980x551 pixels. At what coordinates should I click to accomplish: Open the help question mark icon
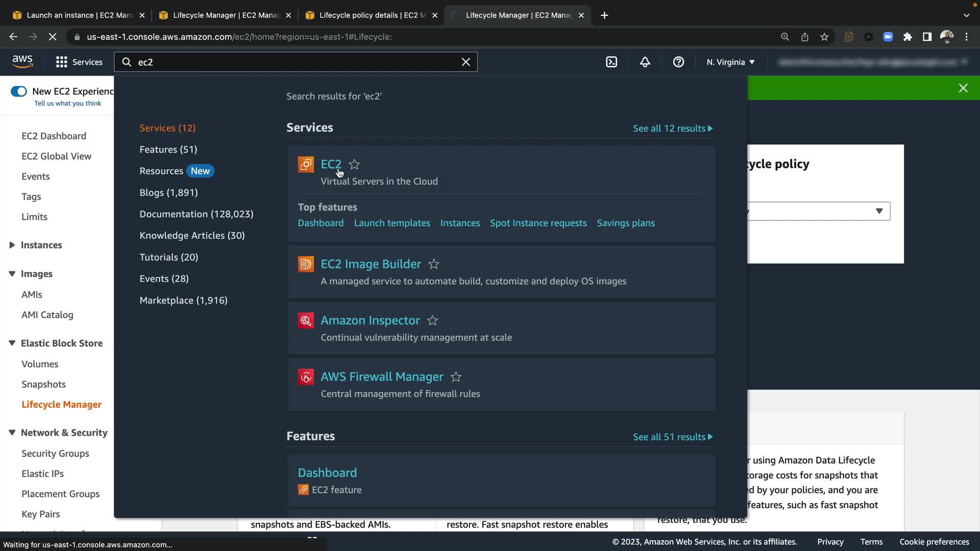pyautogui.click(x=678, y=62)
